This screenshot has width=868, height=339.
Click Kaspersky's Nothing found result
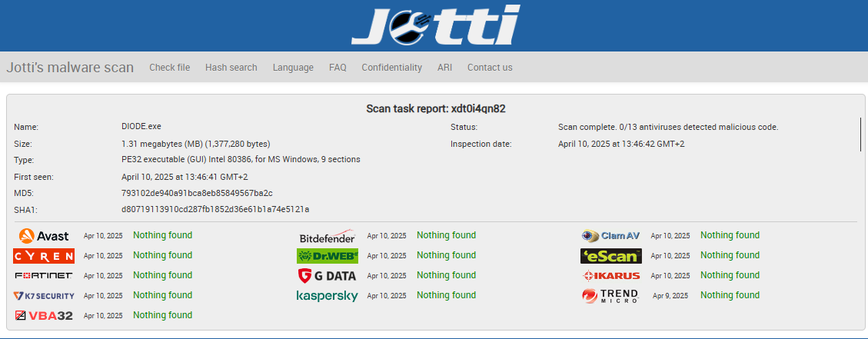point(446,294)
